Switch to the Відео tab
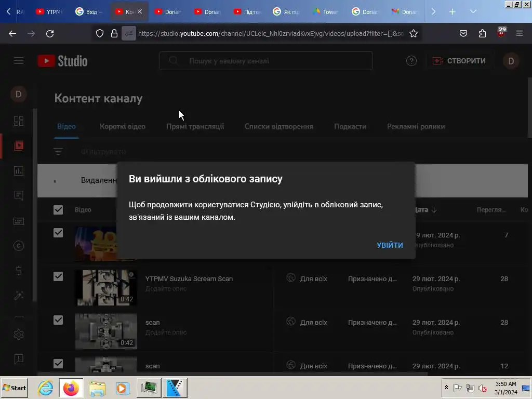 [66, 127]
